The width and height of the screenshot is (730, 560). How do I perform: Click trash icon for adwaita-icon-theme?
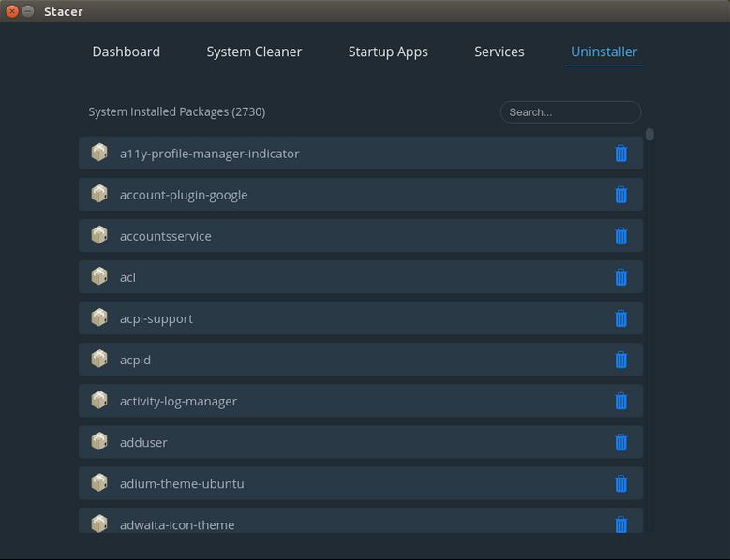point(621,524)
